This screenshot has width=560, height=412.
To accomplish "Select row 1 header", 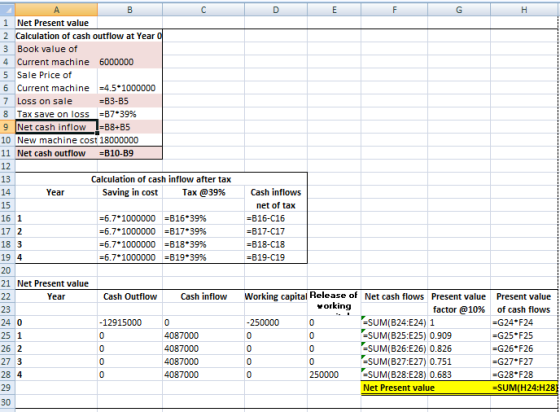I will pyautogui.click(x=8, y=23).
